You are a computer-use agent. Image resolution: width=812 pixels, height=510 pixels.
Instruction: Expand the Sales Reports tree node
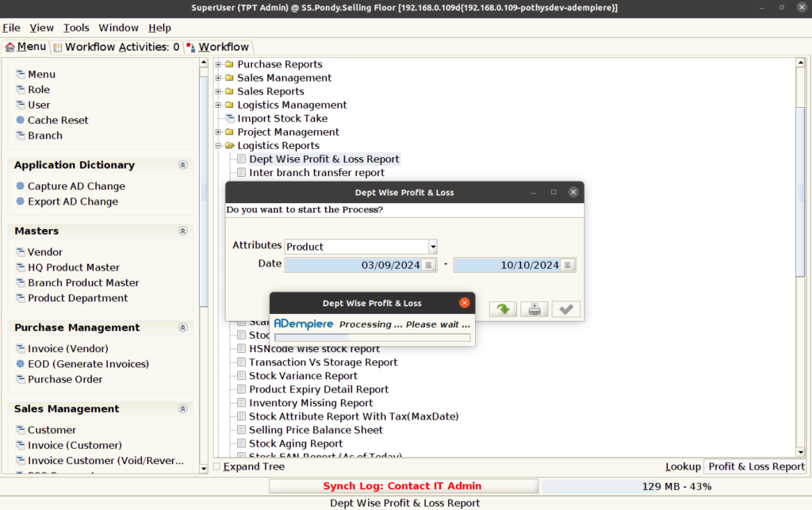coord(218,91)
